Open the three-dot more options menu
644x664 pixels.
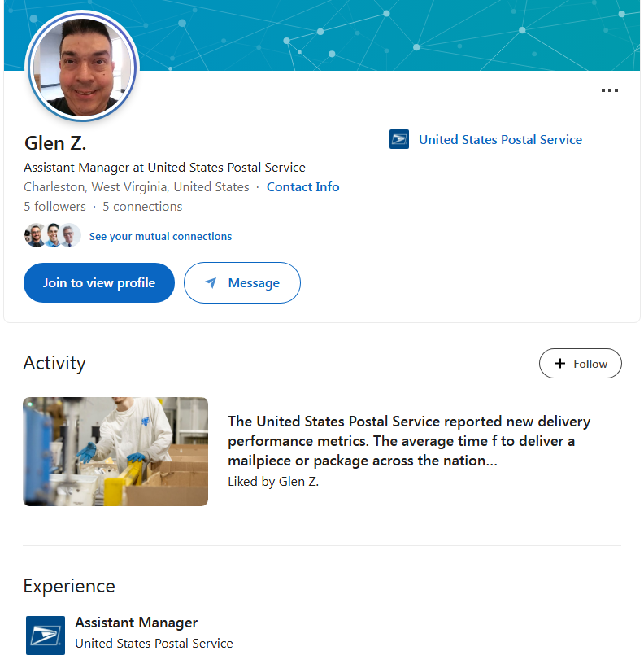click(609, 90)
